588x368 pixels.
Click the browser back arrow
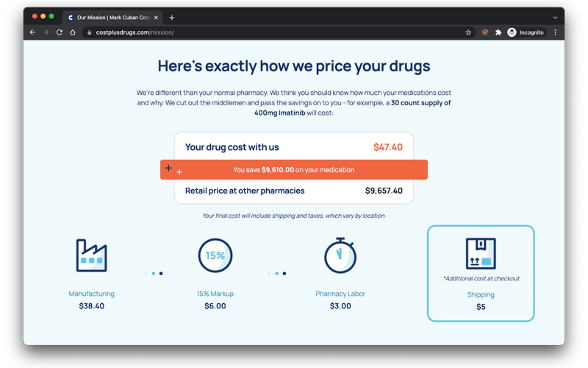click(32, 32)
